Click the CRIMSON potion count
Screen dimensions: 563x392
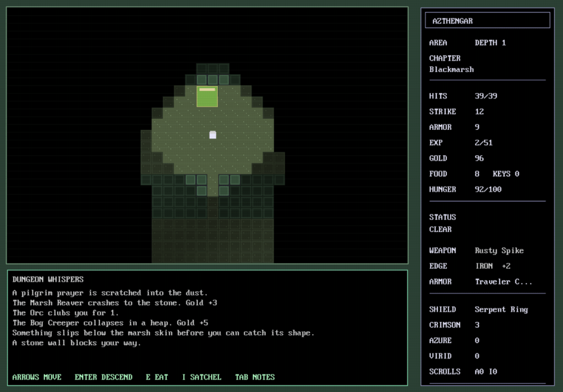[x=477, y=325]
